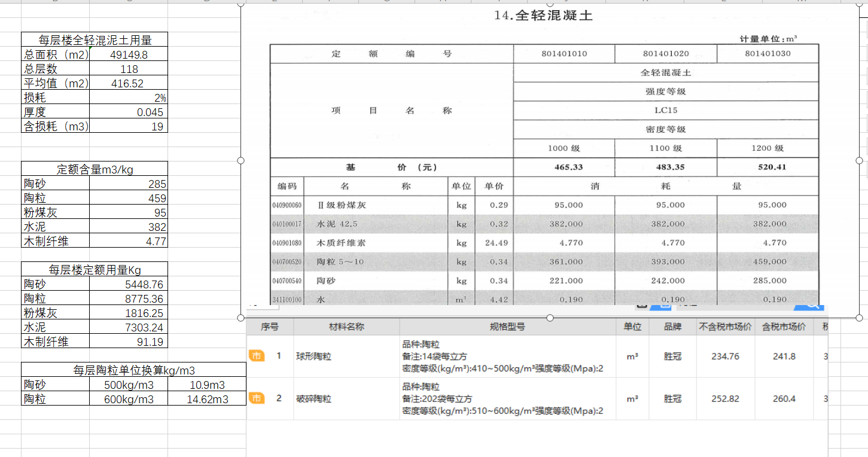
Task: Click quota number 801401020 in the picture
Action: coord(666,54)
